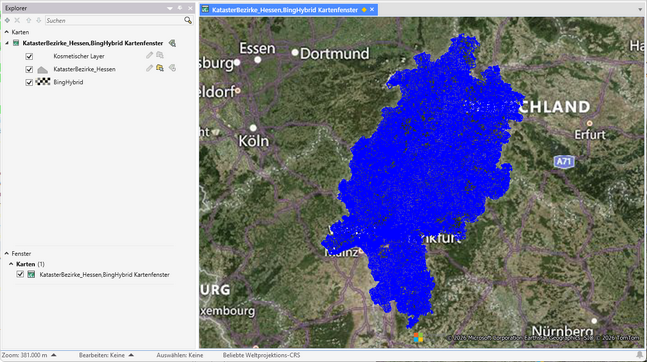Click the map icon in the Fenster list entry

[x=31, y=274]
